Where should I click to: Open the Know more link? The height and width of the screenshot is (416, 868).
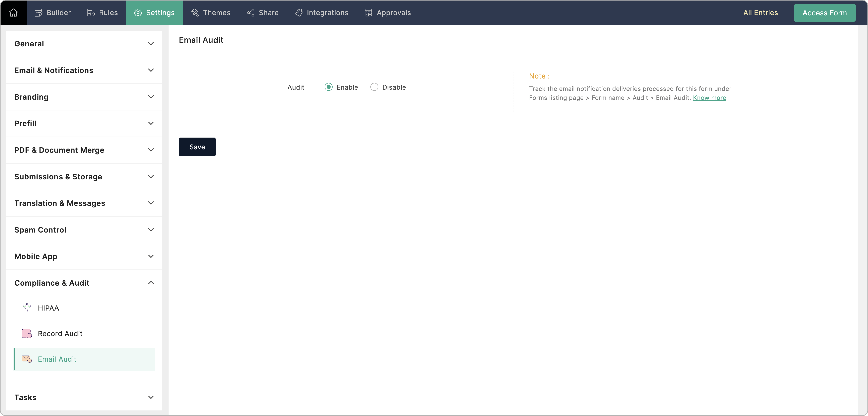pos(709,98)
